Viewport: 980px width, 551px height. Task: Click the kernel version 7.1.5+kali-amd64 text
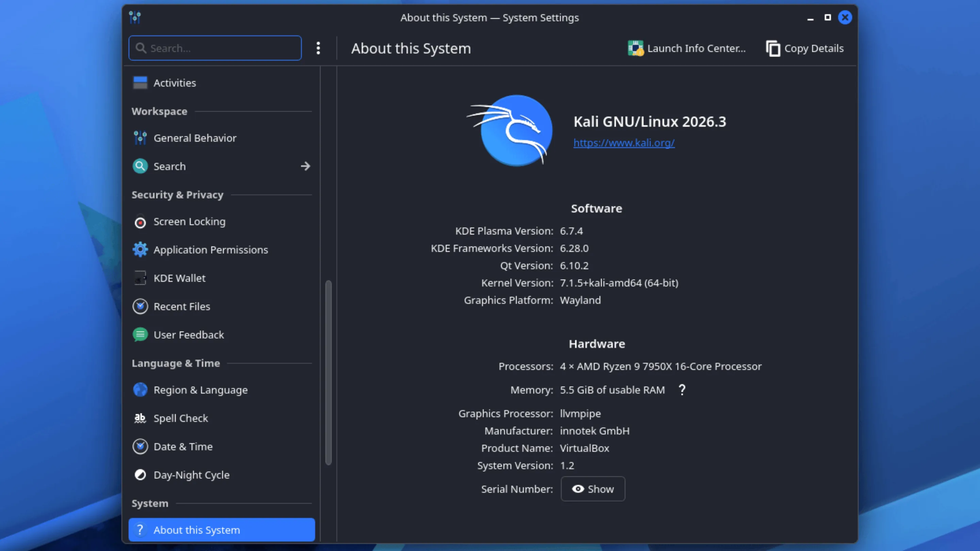click(x=619, y=283)
